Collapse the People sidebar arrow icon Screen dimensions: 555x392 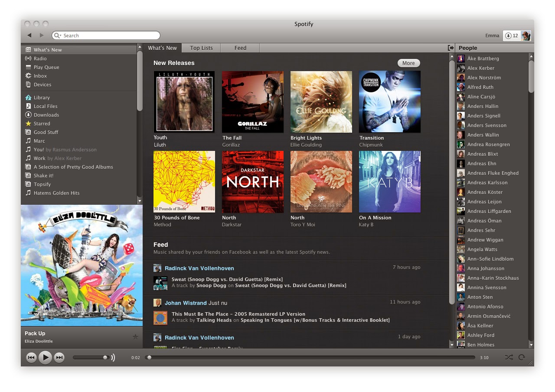click(x=451, y=48)
